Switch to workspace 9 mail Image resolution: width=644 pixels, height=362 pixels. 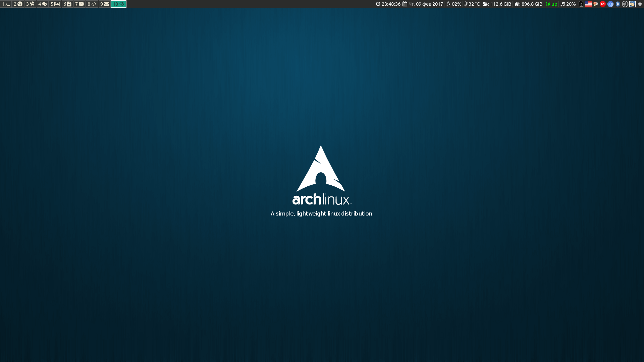[104, 4]
